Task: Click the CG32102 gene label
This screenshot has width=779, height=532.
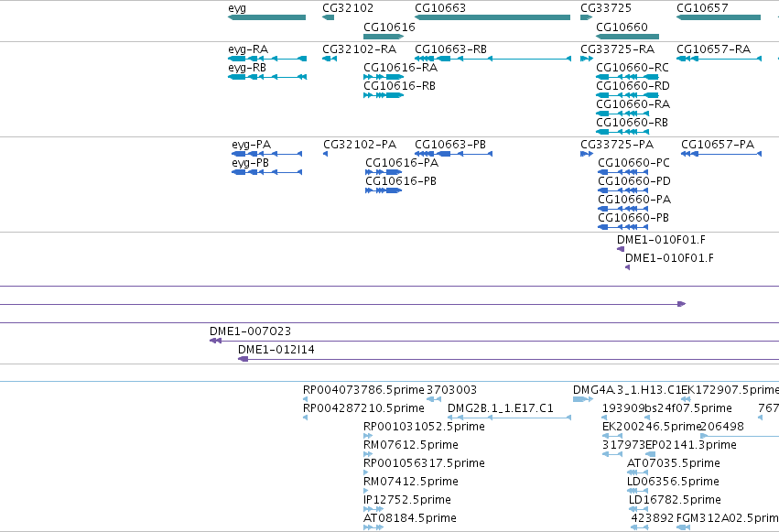Action: [348, 8]
